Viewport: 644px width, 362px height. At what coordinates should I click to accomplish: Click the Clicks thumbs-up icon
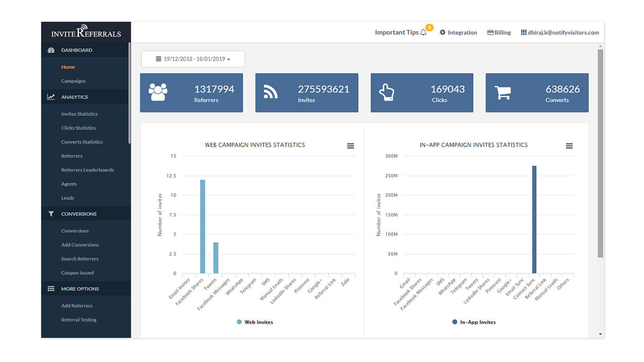[x=386, y=92]
